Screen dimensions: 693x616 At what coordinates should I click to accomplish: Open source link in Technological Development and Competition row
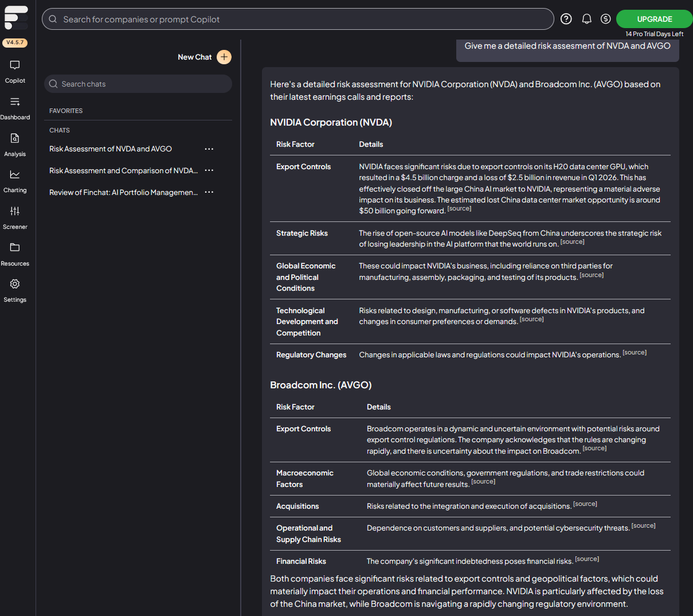[531, 319]
